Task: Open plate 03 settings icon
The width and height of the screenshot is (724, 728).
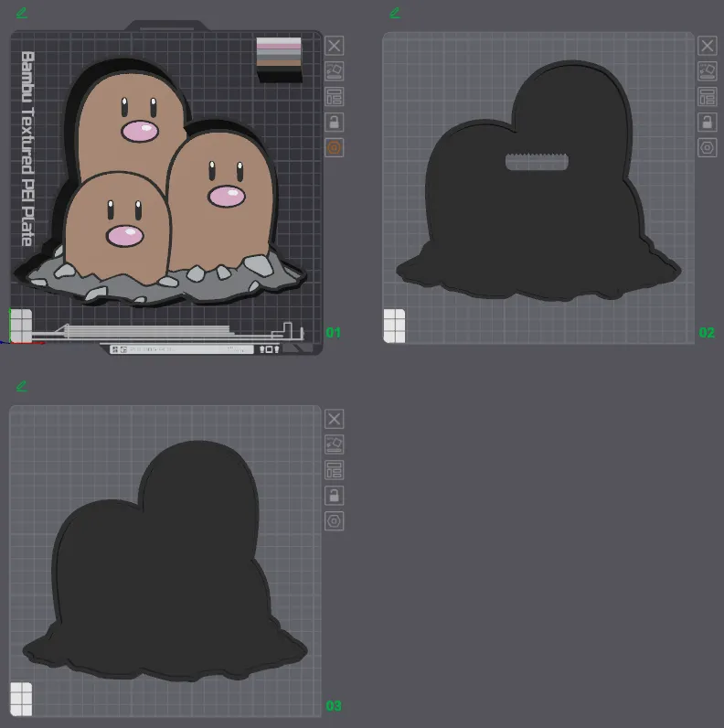Action: point(334,520)
